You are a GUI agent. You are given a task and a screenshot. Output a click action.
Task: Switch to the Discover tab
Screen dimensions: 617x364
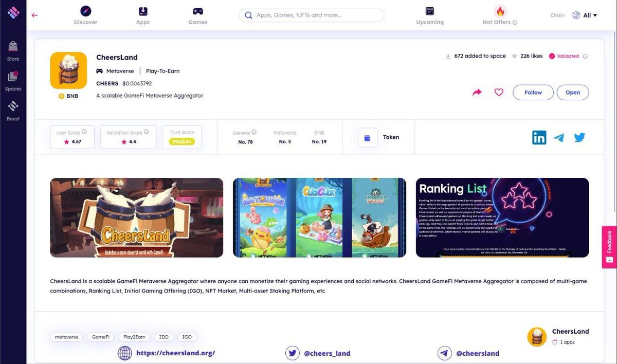85,15
